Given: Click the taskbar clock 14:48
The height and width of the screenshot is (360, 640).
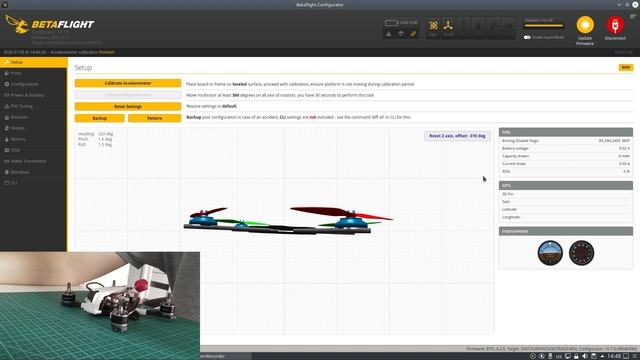Looking at the screenshot, I should 614,356.
